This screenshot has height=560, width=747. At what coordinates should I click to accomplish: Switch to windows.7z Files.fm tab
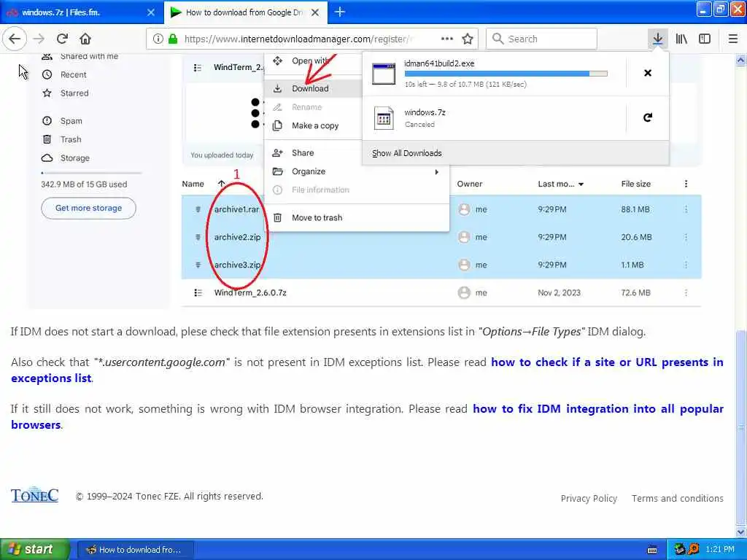click(x=81, y=12)
